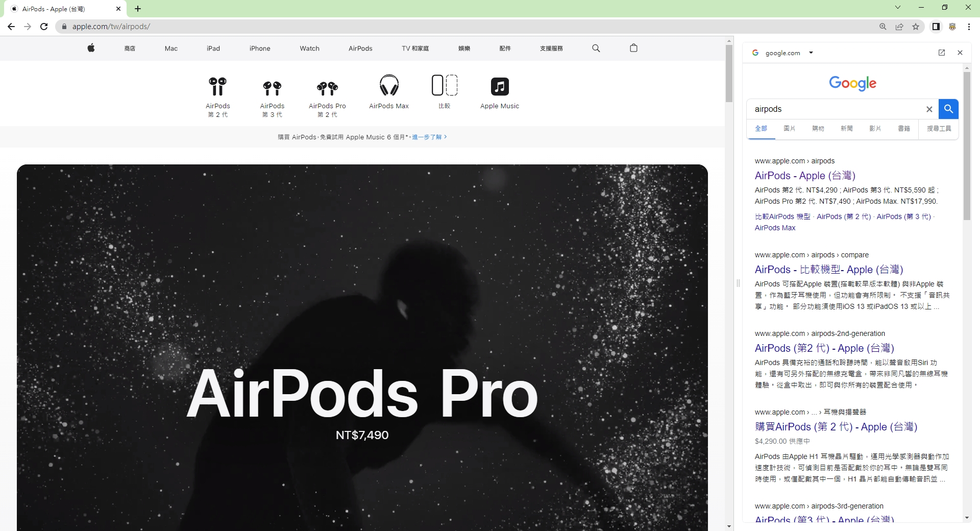Open the 支援服務 menu item
This screenshot has width=980, height=531.
[551, 49]
